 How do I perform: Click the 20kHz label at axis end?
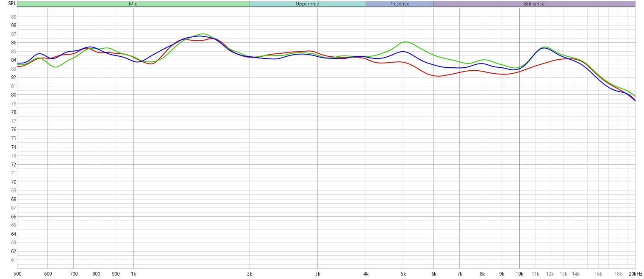pyautogui.click(x=636, y=274)
